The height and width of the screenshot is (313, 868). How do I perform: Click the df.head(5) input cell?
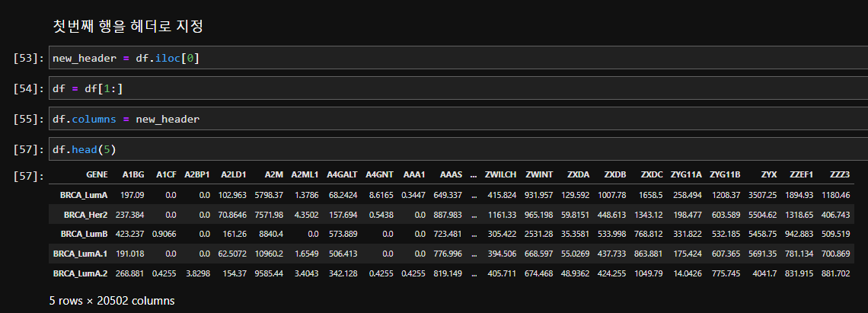click(x=458, y=149)
